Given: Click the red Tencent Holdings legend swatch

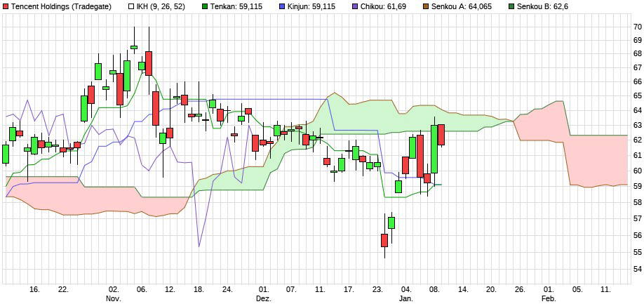Looking at the screenshot, I should (6, 6).
